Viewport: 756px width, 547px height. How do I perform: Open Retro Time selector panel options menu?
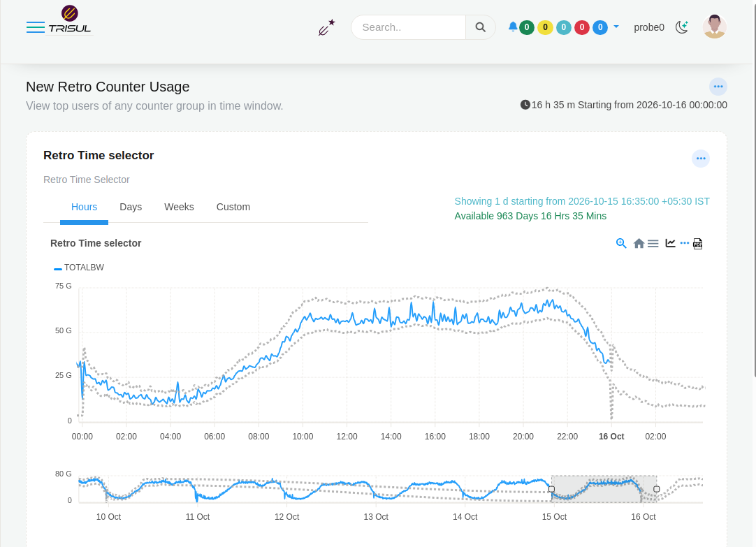(x=701, y=159)
